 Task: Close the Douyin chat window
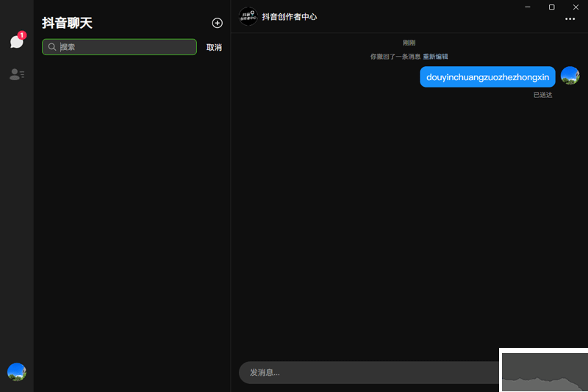click(576, 7)
